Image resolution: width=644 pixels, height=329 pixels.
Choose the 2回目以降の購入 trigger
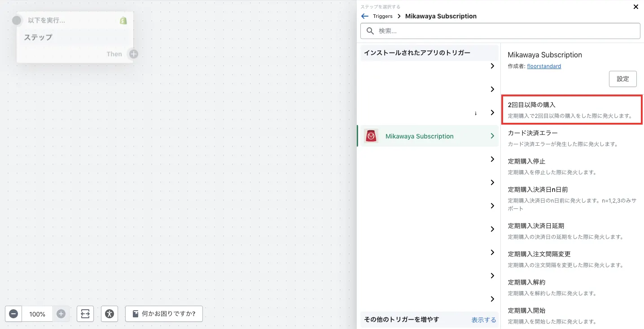pos(572,109)
